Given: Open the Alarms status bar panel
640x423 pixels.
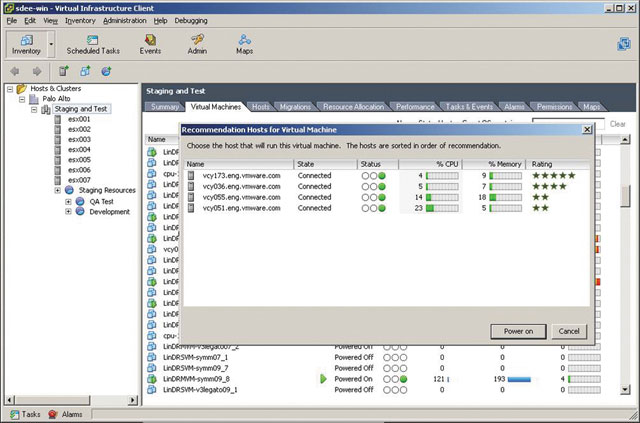Looking at the screenshot, I should coord(65,414).
